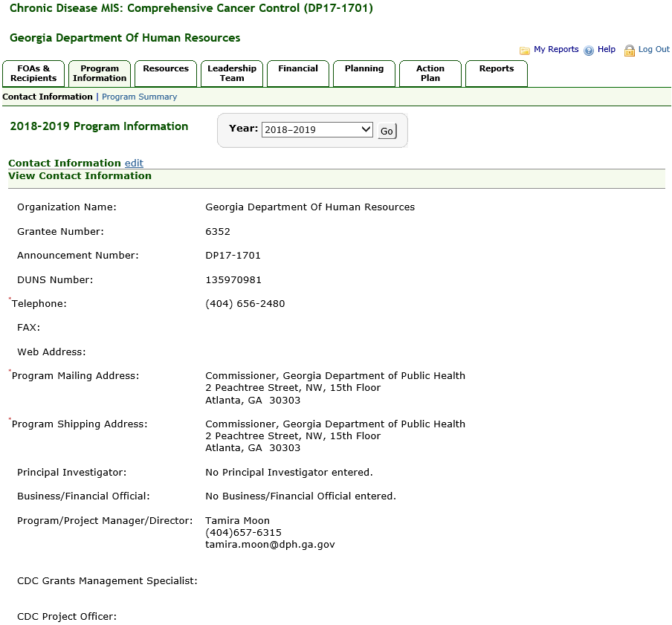This screenshot has width=672, height=625.
Task: Open the Reports tab
Action: pos(497,69)
